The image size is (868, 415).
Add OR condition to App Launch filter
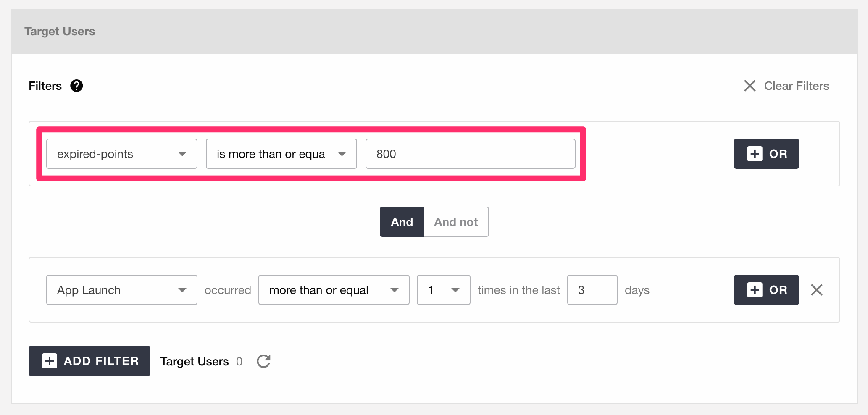coord(766,290)
